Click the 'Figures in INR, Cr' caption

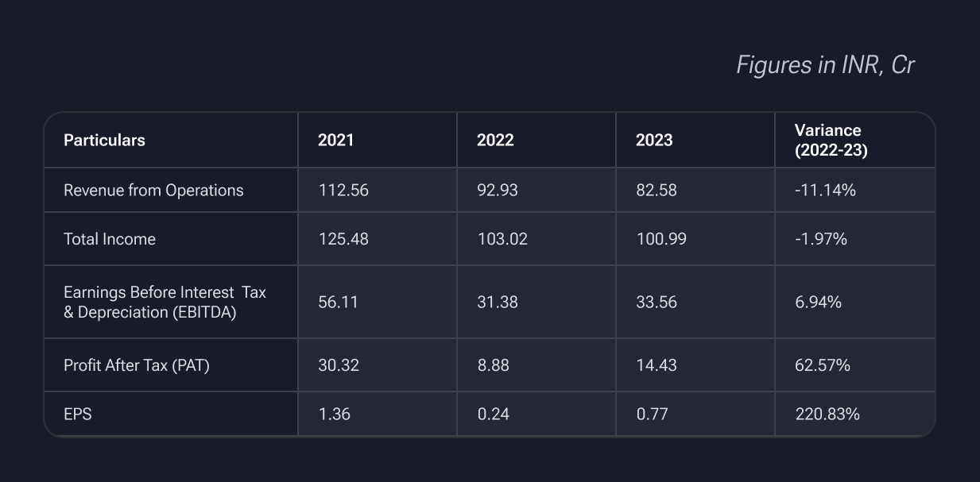826,65
